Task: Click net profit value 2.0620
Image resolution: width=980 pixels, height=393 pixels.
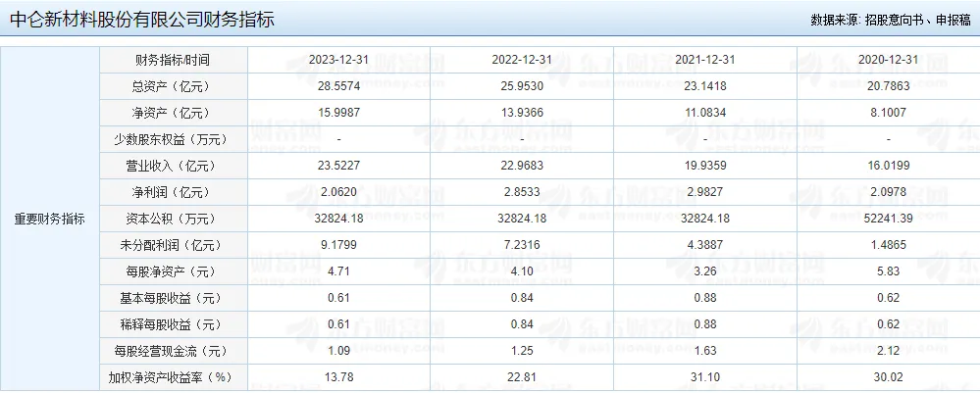Action: [338, 192]
